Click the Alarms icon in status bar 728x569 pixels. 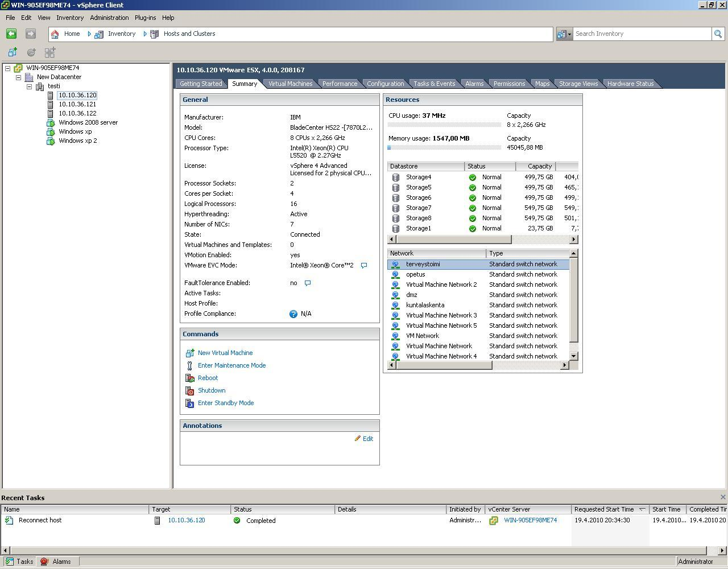(x=44, y=562)
